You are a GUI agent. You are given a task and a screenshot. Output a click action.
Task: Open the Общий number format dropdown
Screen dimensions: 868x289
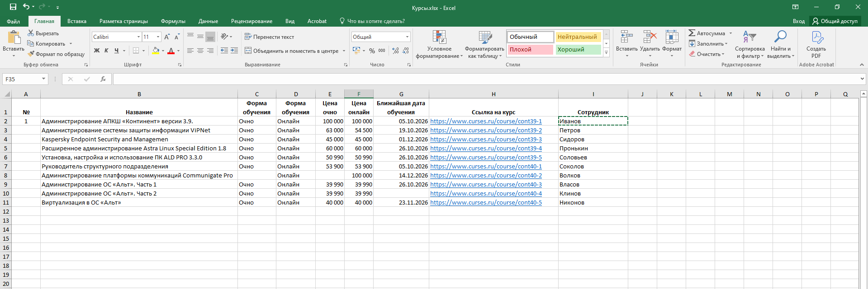407,37
